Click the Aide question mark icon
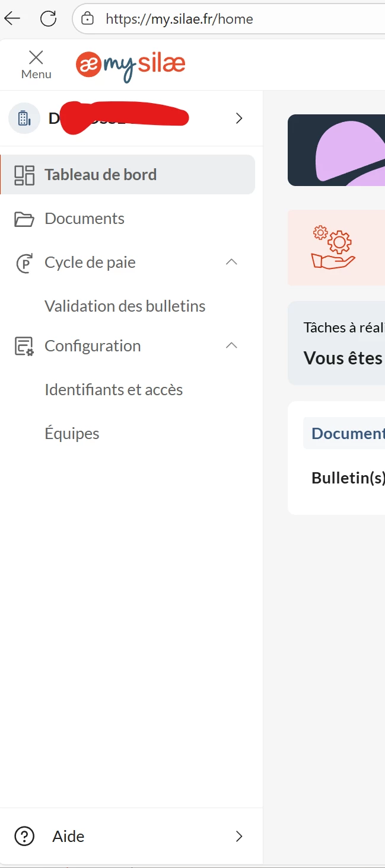This screenshot has width=385, height=868. (x=24, y=836)
